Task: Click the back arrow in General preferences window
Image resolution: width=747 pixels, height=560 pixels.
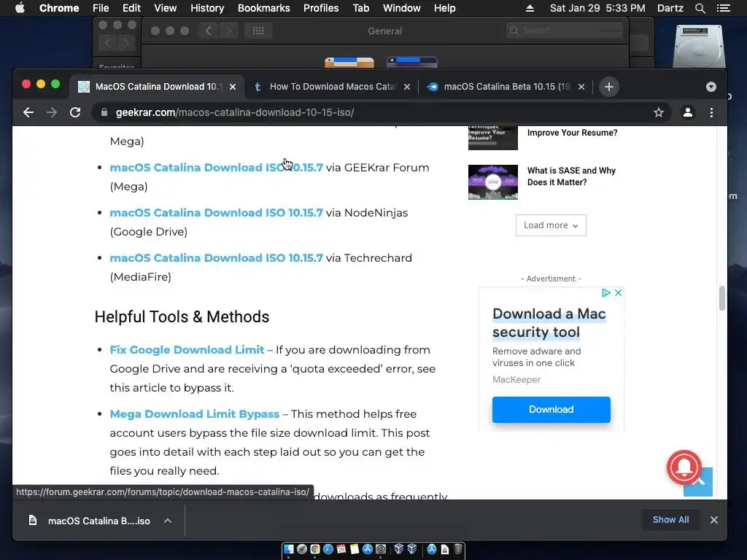Action: 208,31
